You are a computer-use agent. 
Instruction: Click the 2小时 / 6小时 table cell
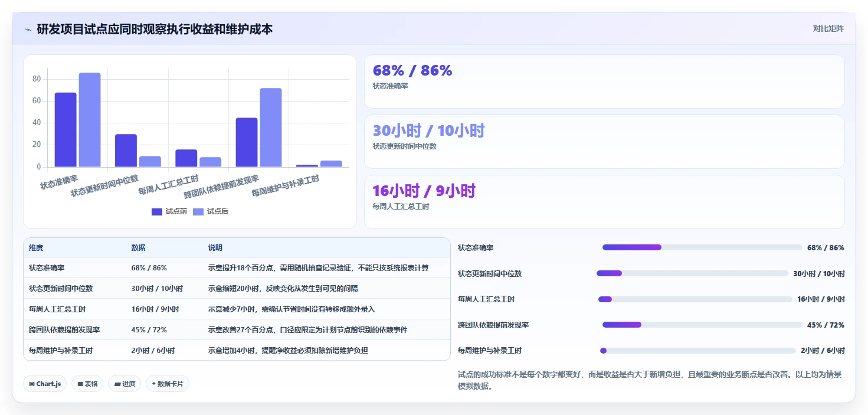coord(153,351)
